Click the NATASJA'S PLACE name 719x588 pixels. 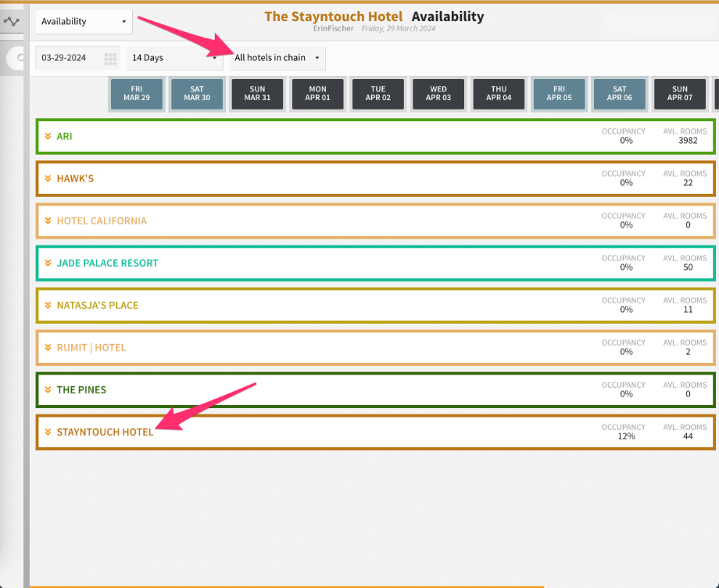tap(98, 305)
